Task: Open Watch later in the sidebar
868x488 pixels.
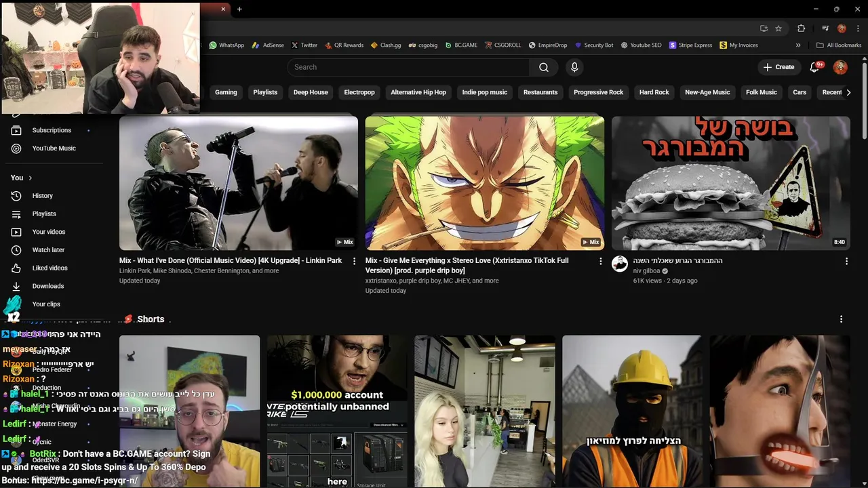Action: coord(48,250)
